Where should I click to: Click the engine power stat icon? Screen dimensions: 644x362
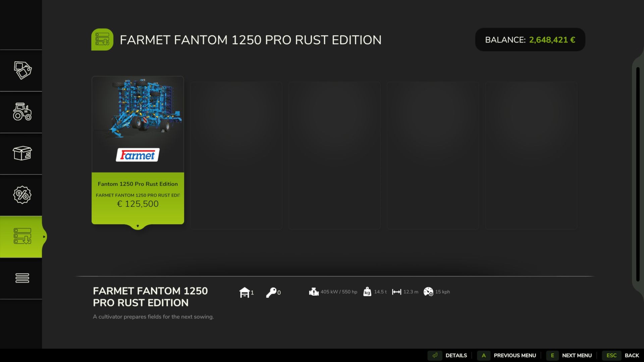click(314, 292)
